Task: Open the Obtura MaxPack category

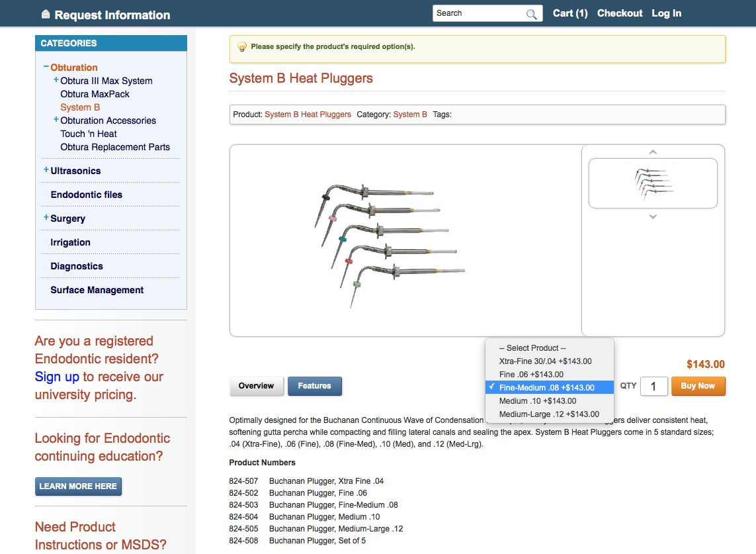Action: click(95, 94)
